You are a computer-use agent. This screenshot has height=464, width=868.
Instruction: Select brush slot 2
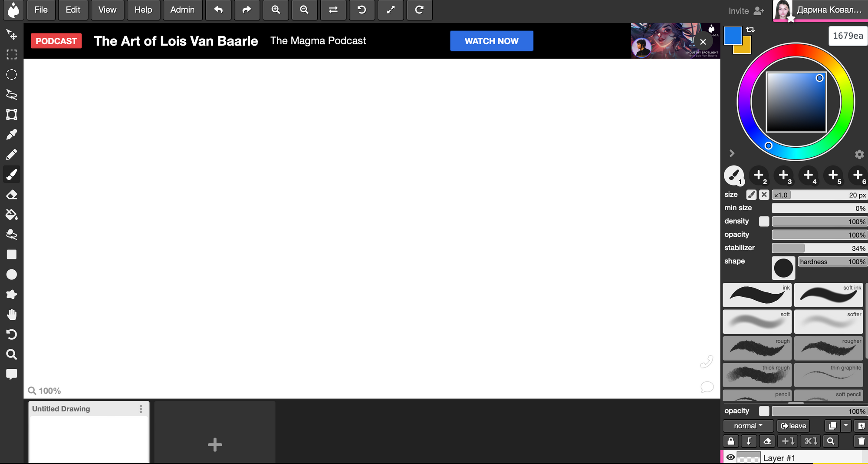click(759, 176)
